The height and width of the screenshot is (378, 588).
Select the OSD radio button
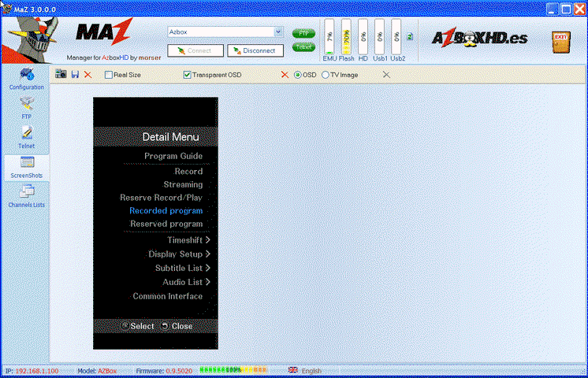coord(297,75)
